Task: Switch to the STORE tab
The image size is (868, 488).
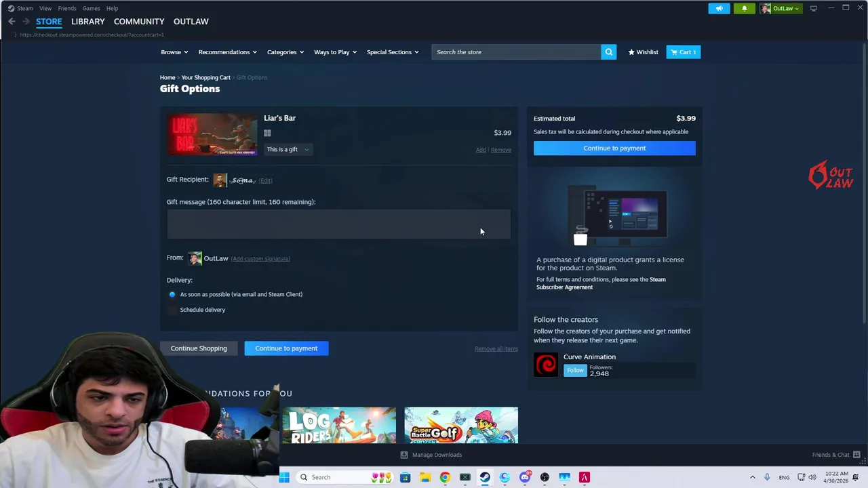Action: point(49,22)
